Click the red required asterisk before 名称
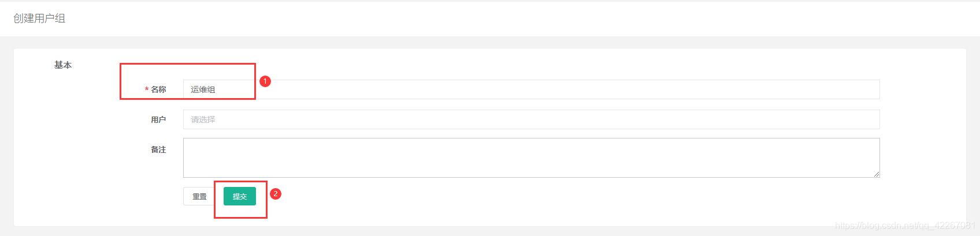This screenshot has height=236, width=980. point(147,90)
